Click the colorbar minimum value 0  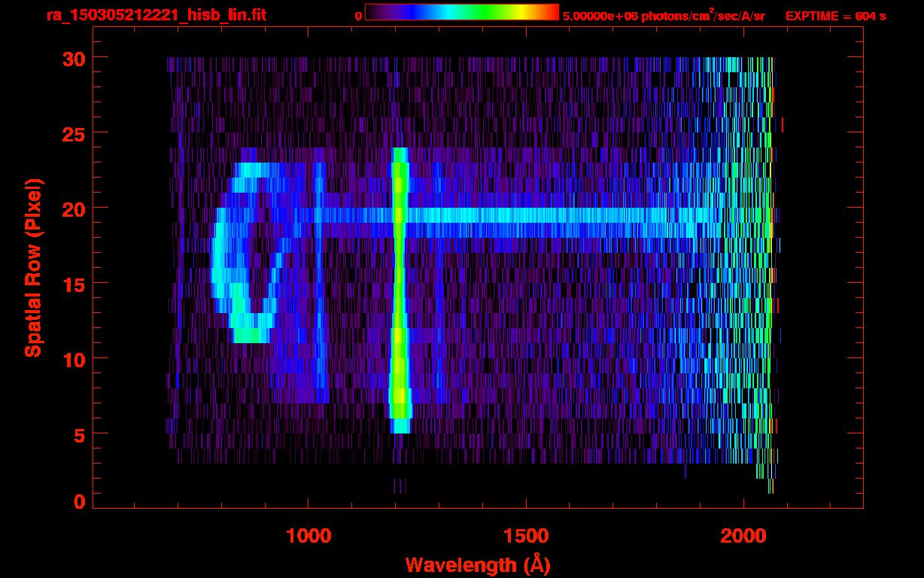click(359, 16)
